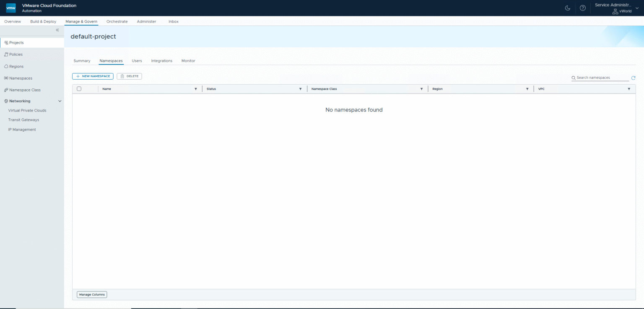Open Policies in the sidebar
The height and width of the screenshot is (309, 644).
[x=16, y=55]
